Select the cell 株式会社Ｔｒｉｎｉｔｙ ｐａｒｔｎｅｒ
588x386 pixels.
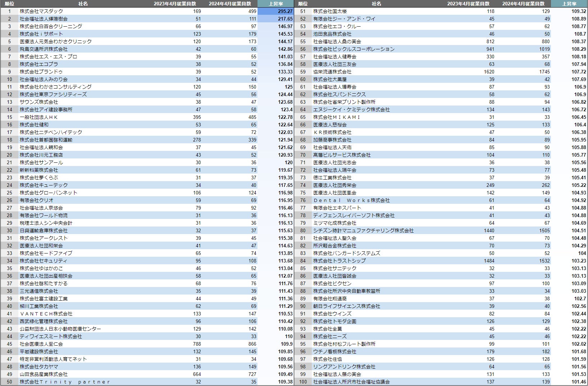[x=65, y=382]
